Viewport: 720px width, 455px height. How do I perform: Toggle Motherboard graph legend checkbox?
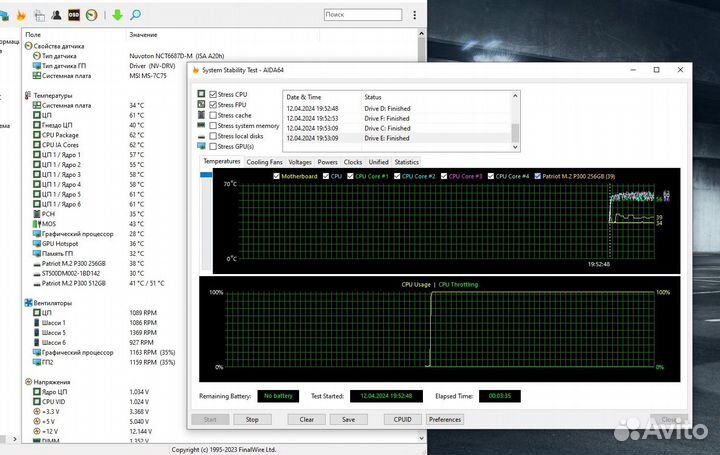pos(276,176)
